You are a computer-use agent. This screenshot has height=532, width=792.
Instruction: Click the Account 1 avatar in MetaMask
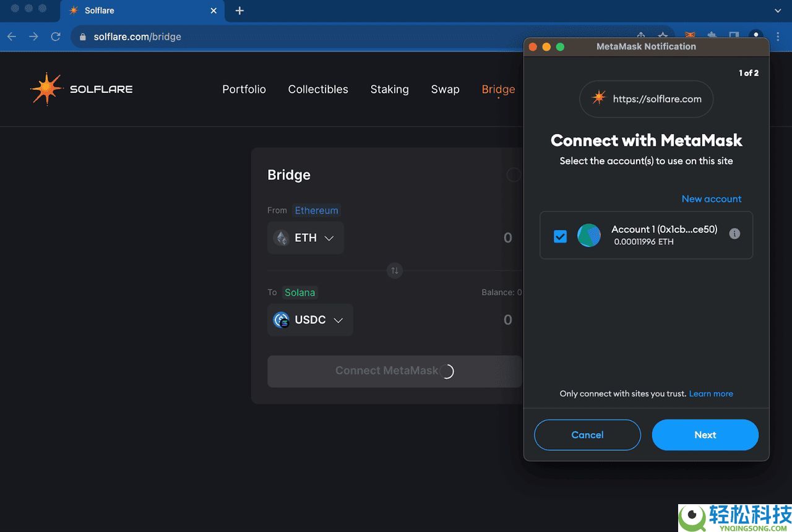point(589,235)
